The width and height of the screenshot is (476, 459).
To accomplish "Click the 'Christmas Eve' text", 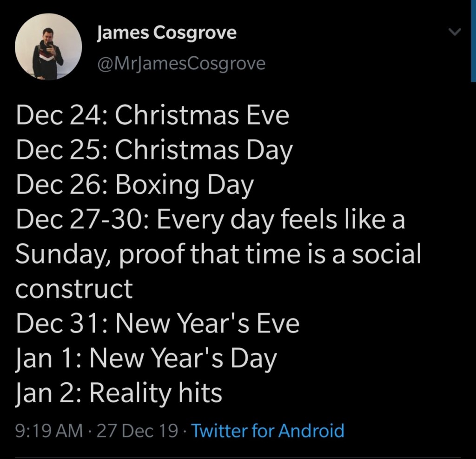I will (x=202, y=116).
